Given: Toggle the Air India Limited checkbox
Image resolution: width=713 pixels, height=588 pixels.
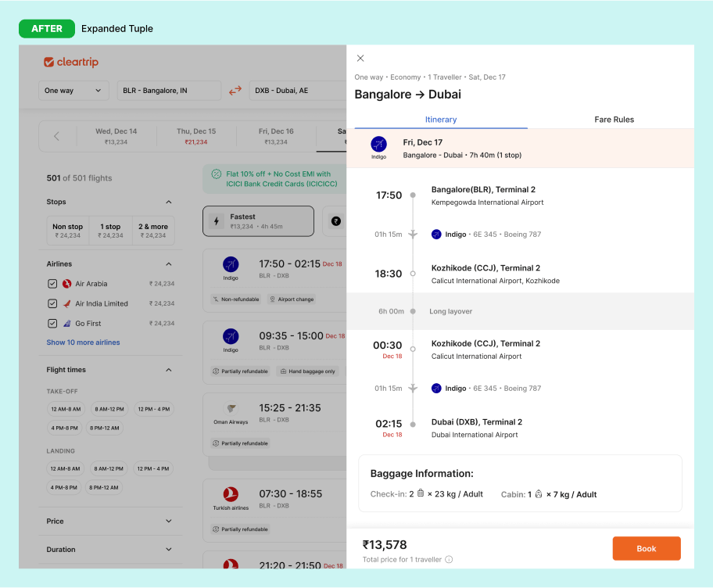Looking at the screenshot, I should click(x=52, y=303).
